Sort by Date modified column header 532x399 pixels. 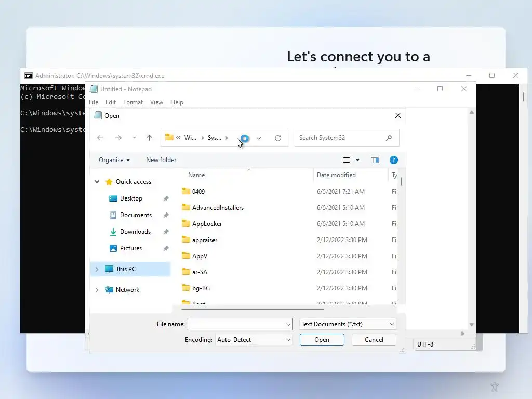pyautogui.click(x=336, y=175)
